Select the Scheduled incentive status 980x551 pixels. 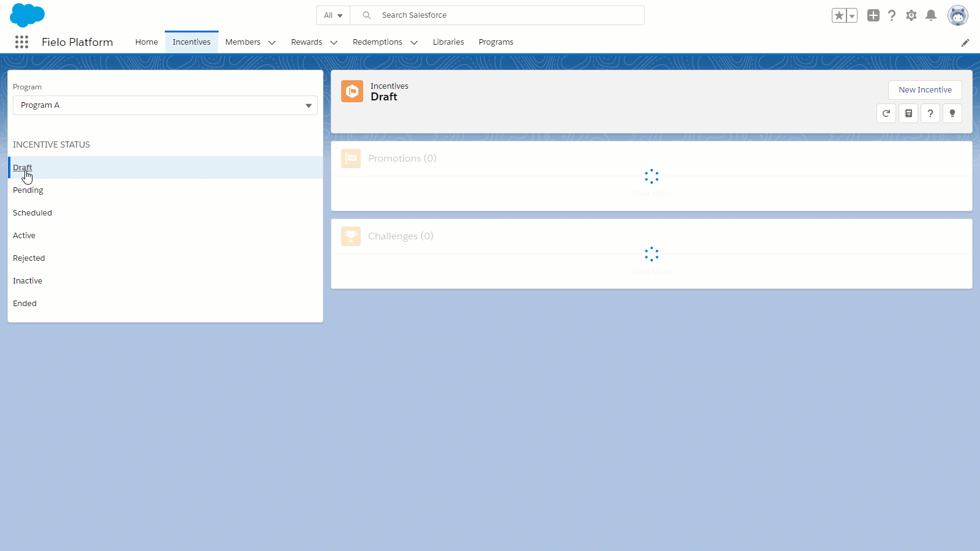point(165,213)
